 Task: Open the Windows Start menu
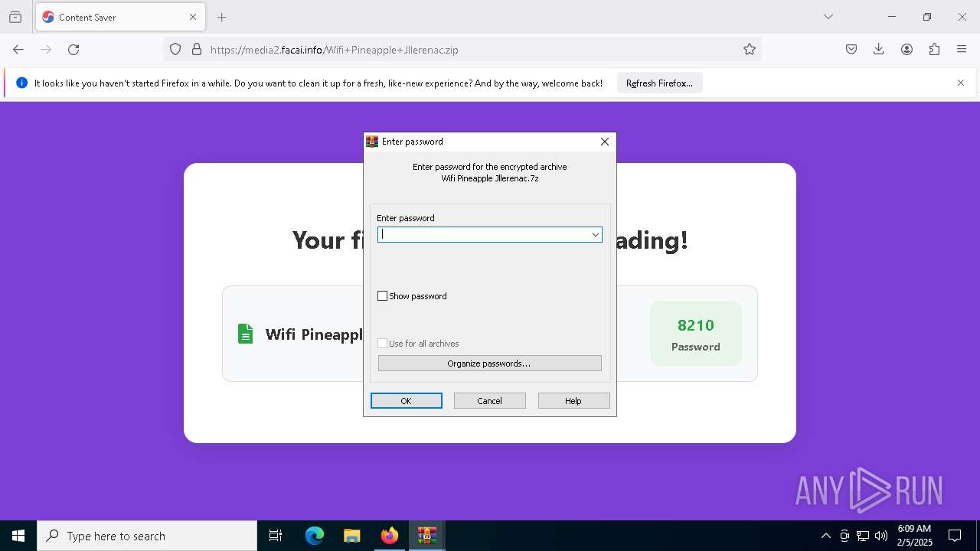pyautogui.click(x=18, y=536)
